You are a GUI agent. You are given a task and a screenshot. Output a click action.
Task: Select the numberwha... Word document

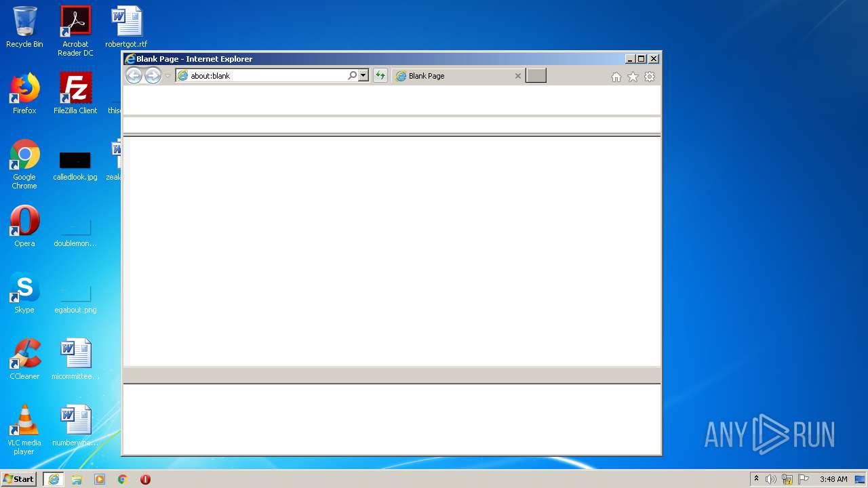75,426
